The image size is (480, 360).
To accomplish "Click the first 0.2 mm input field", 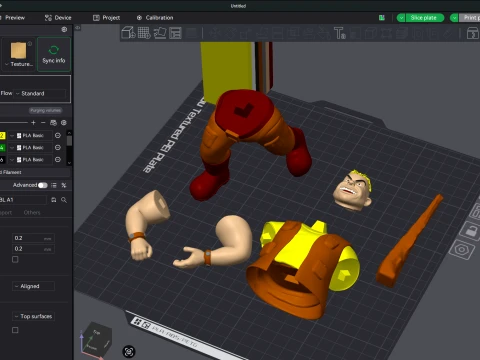I will (x=33, y=238).
